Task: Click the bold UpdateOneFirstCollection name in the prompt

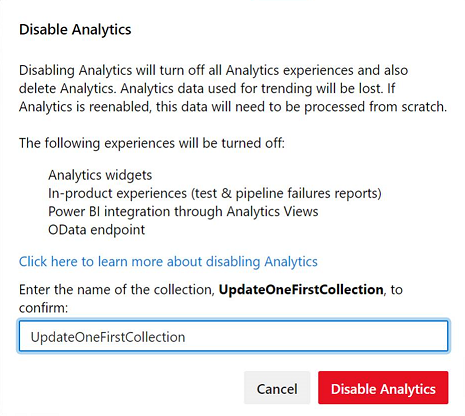Action: tap(301, 289)
